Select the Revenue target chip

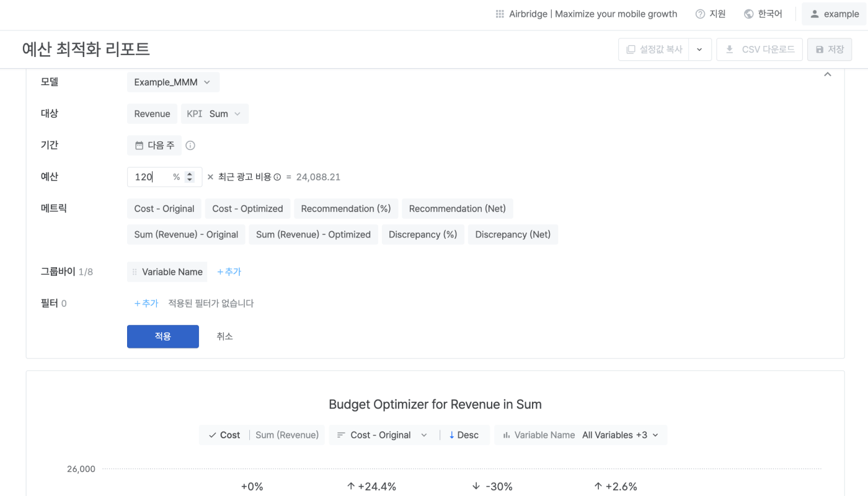[x=152, y=113]
